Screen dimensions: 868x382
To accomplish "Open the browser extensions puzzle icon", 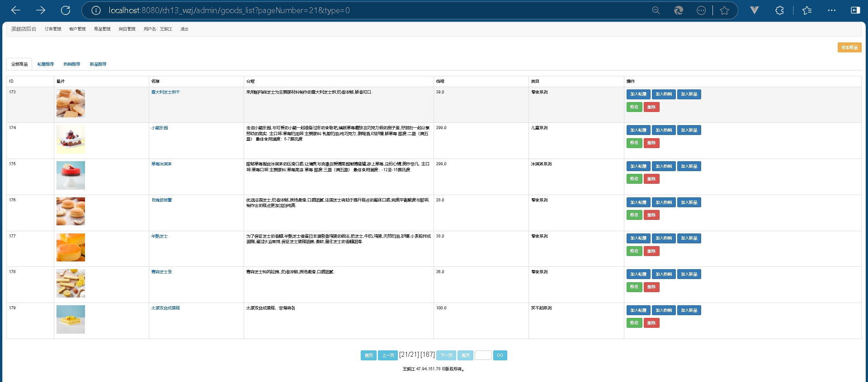I will click(x=779, y=10).
